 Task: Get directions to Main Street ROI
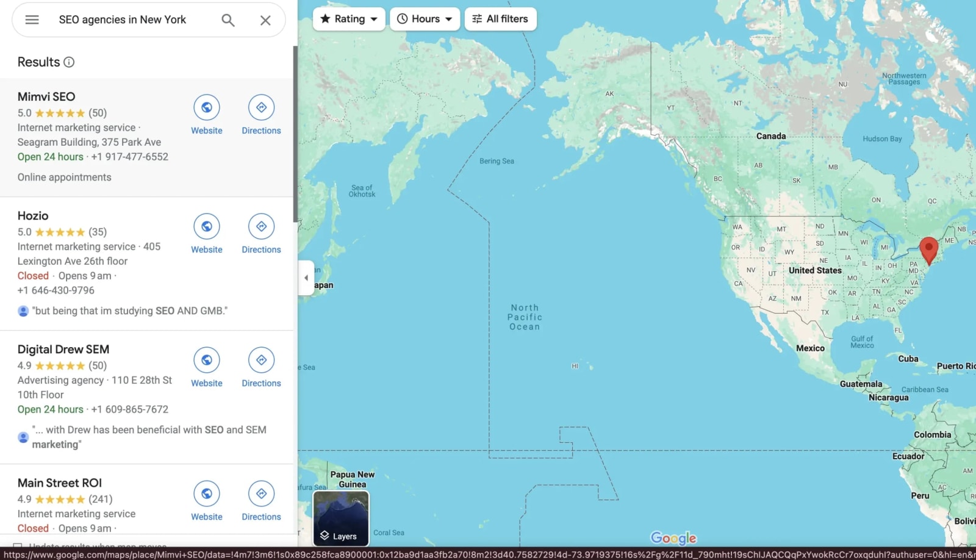pos(261,494)
